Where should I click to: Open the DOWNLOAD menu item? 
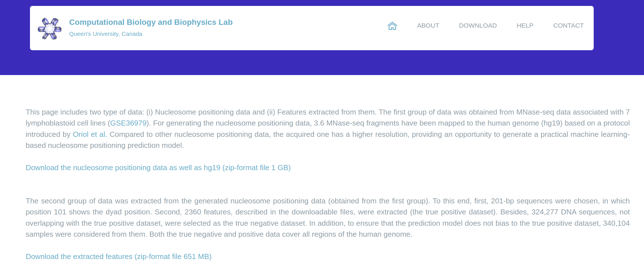(x=478, y=26)
